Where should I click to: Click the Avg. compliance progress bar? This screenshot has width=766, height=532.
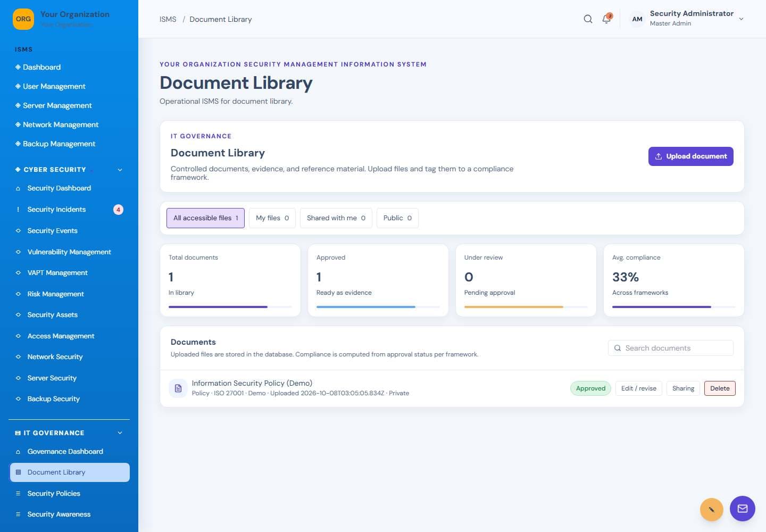point(674,307)
